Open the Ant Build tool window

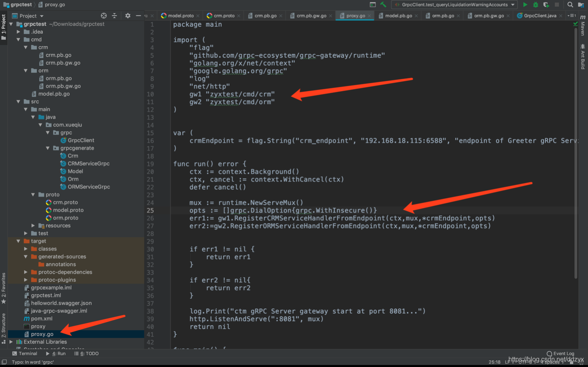point(583,57)
